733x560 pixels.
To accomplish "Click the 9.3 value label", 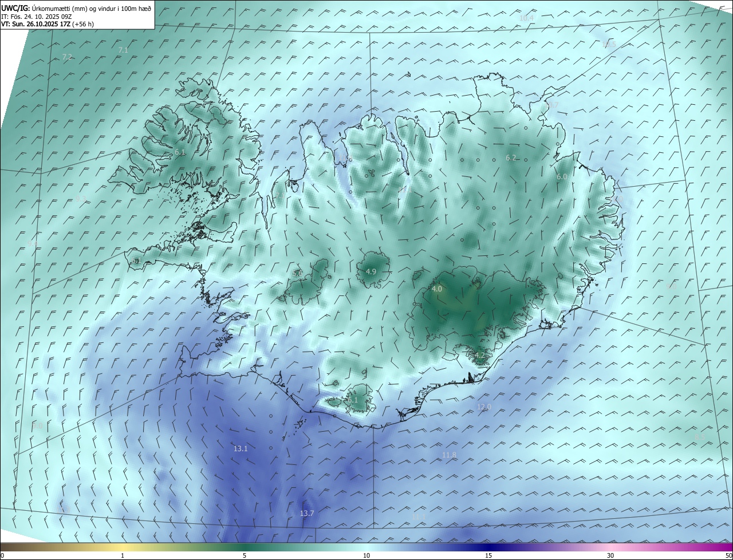I will click(81, 199).
